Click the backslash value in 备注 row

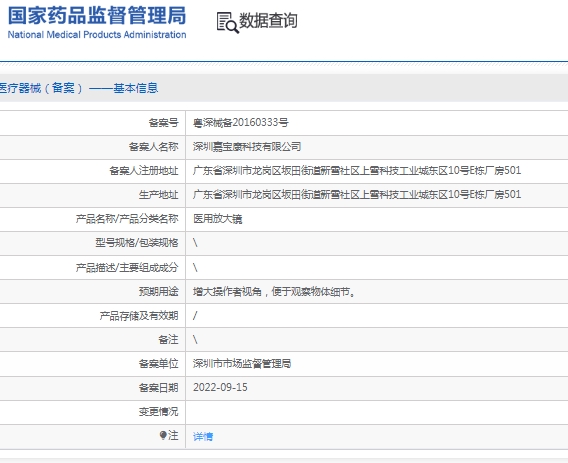point(195,340)
